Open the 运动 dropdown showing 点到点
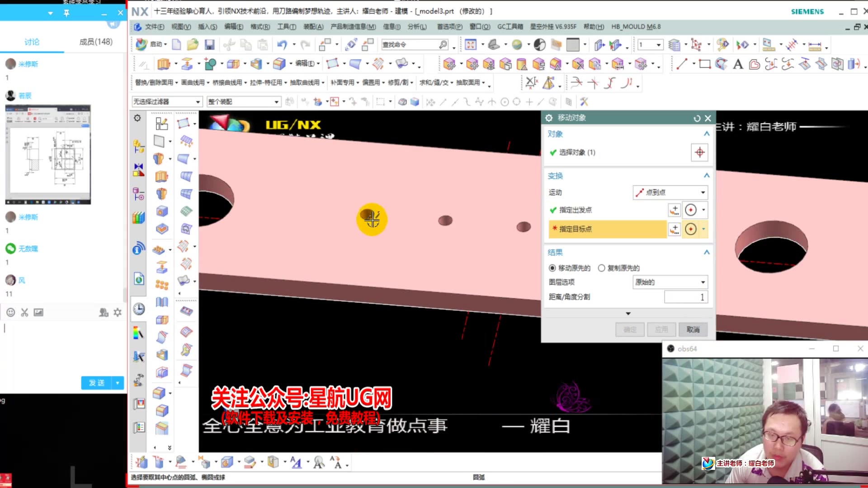The width and height of the screenshot is (868, 488). point(670,192)
